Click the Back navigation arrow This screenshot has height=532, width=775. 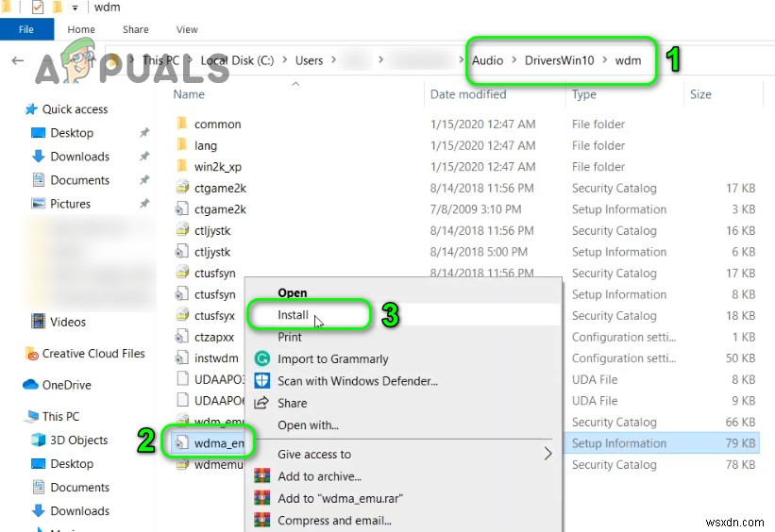pos(18,60)
